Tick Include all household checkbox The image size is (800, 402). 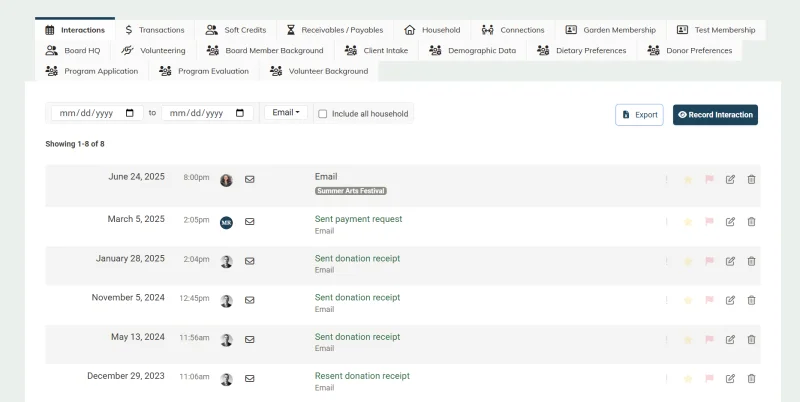pos(322,114)
